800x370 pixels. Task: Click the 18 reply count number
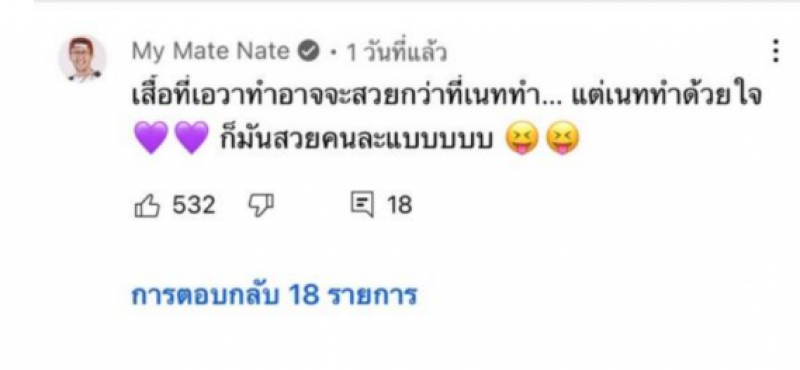coord(399,206)
